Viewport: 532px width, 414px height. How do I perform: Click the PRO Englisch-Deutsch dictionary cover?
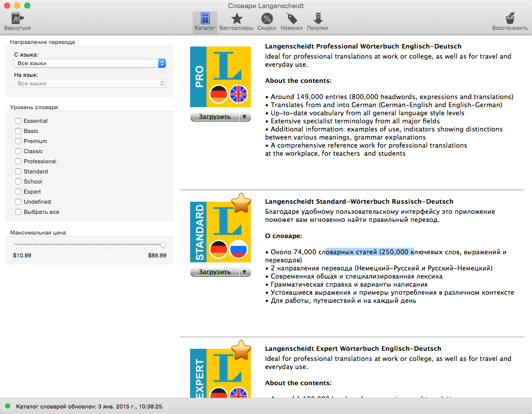pyautogui.click(x=220, y=77)
